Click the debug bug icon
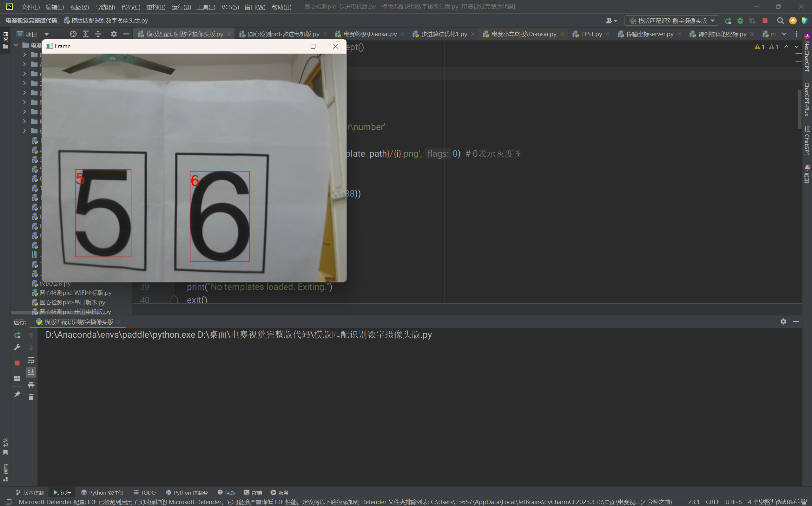This screenshot has width=812, height=506. 740,21
